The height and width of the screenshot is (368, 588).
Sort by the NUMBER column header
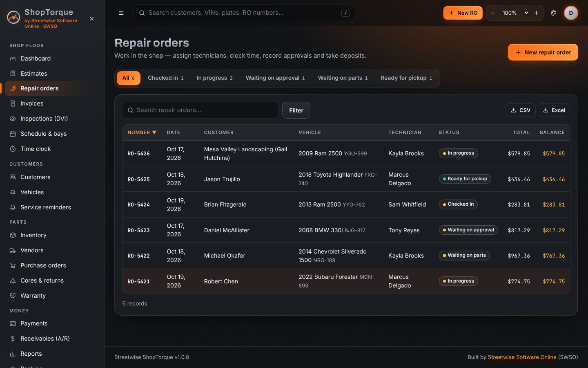click(142, 132)
